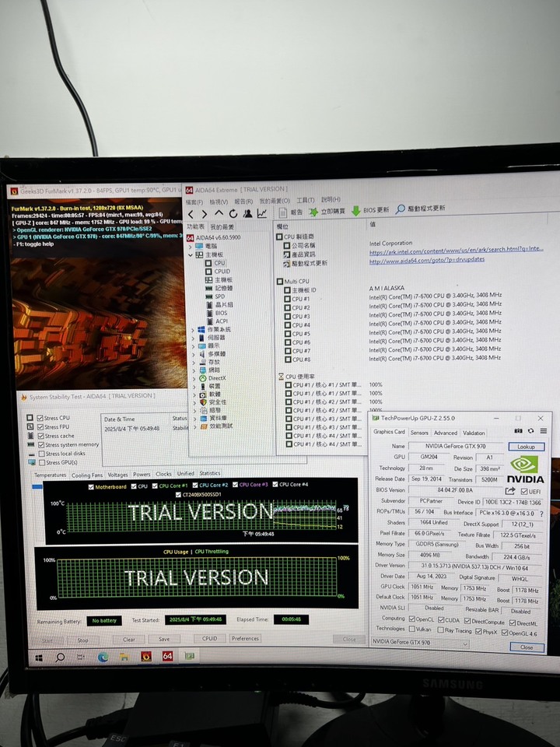The image size is (560, 747).
Task: Go up one level in AIDA64
Action: click(x=219, y=213)
